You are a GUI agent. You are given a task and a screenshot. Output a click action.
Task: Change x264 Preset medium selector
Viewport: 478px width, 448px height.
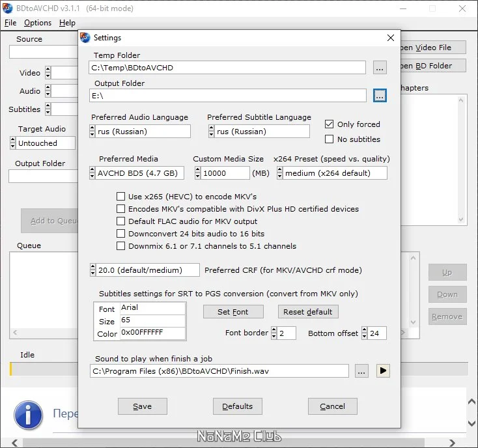coord(332,173)
